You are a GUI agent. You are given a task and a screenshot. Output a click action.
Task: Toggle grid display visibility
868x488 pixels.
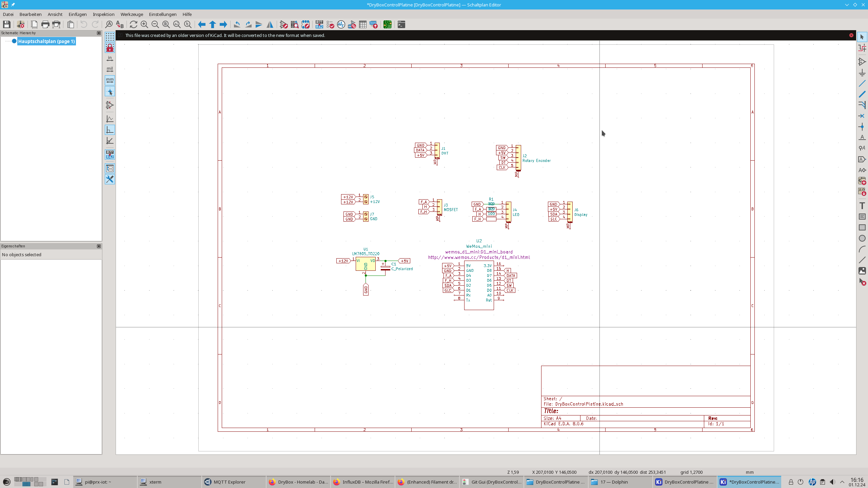110,37
